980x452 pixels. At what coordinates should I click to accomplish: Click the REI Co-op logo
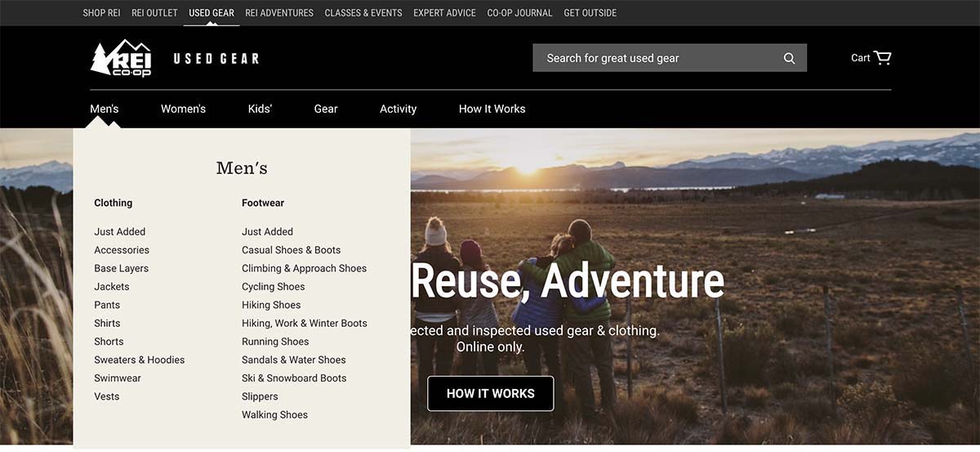121,58
